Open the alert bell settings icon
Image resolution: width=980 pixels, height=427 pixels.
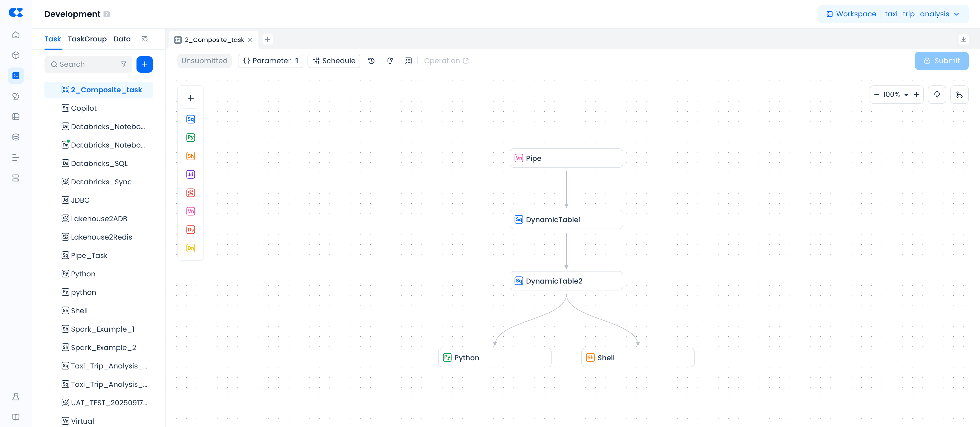pyautogui.click(x=390, y=61)
